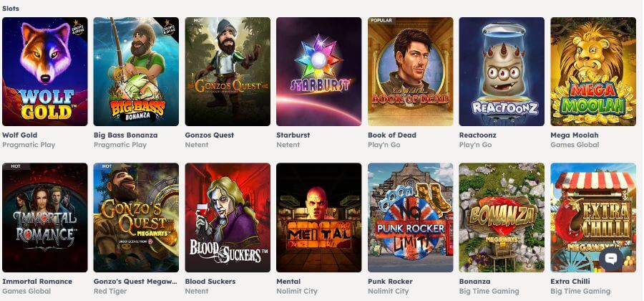Click the Book of Dead title text
The height and width of the screenshot is (301, 644).
pyautogui.click(x=392, y=135)
